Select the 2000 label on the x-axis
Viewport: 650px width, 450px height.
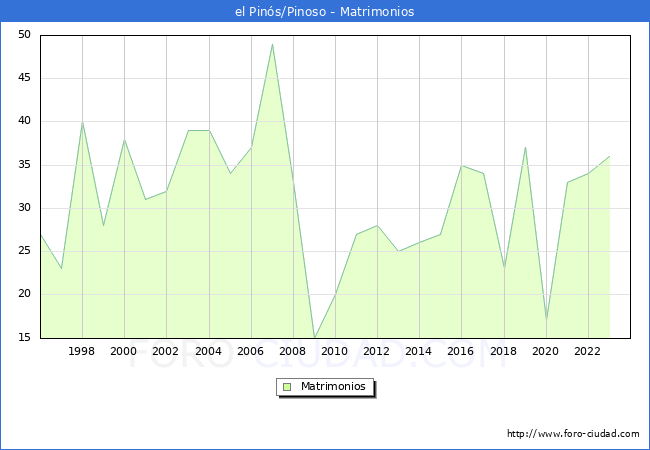(124, 351)
